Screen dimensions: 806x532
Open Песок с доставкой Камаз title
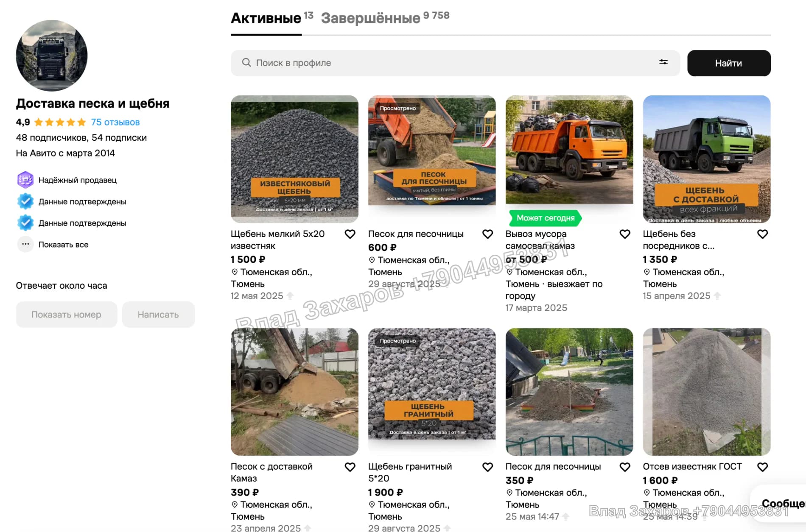[x=271, y=473]
